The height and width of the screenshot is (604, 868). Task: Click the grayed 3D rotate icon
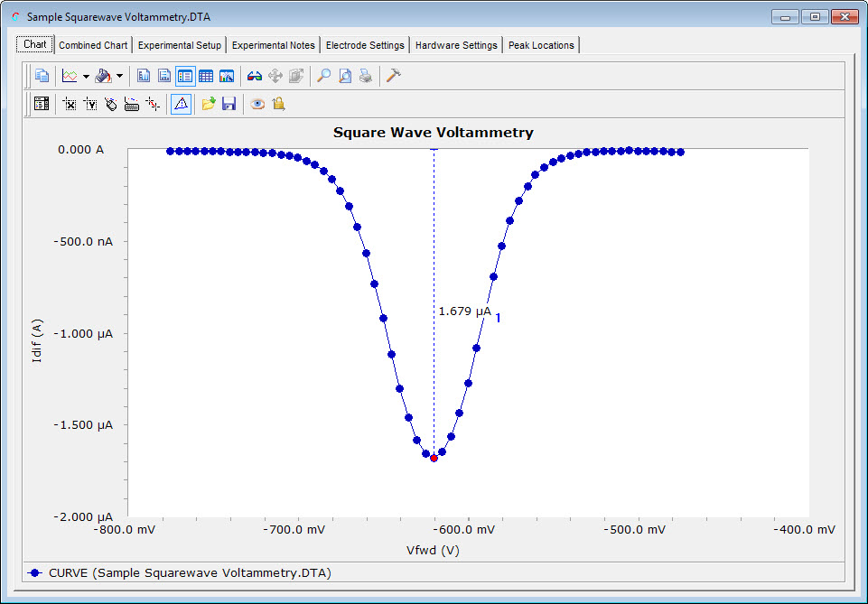(296, 76)
